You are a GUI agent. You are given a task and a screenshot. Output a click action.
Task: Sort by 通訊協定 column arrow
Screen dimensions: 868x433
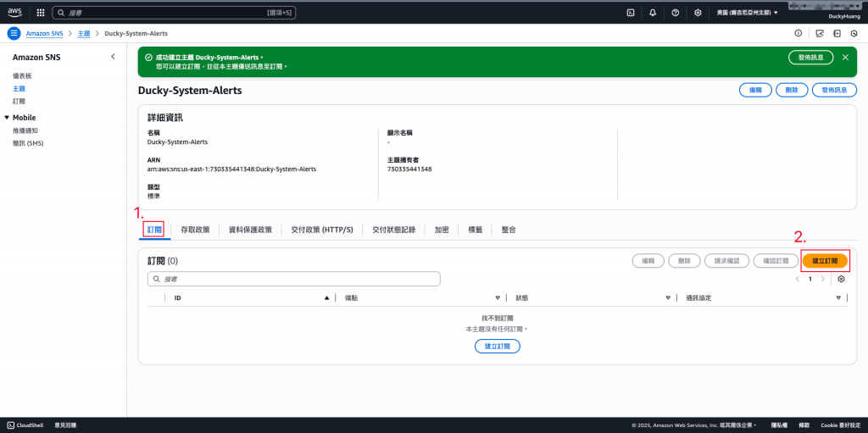tap(838, 298)
